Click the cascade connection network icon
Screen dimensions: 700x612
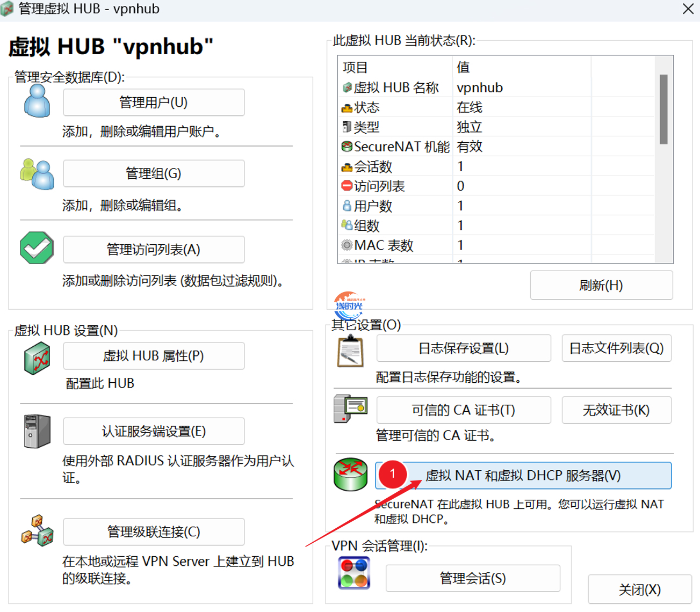37,531
